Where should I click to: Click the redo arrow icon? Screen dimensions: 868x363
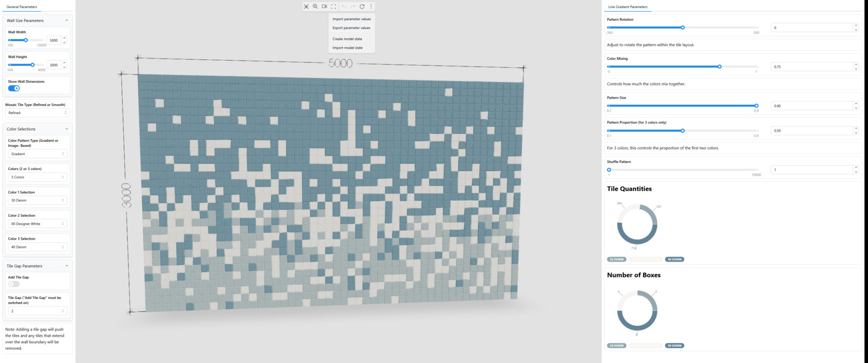pos(353,7)
